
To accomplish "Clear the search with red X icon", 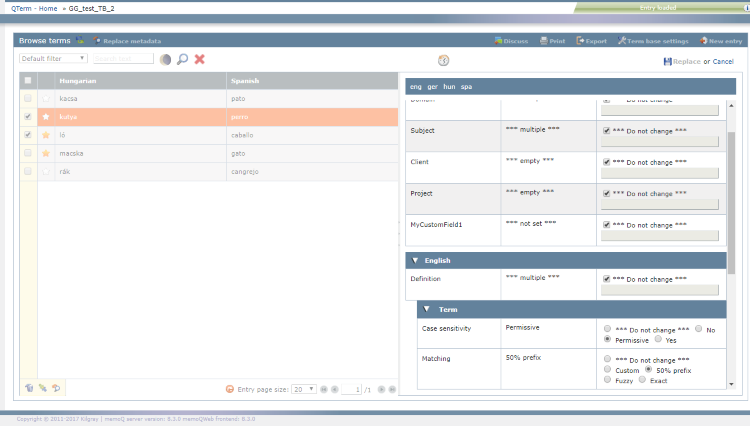I will 200,59.
